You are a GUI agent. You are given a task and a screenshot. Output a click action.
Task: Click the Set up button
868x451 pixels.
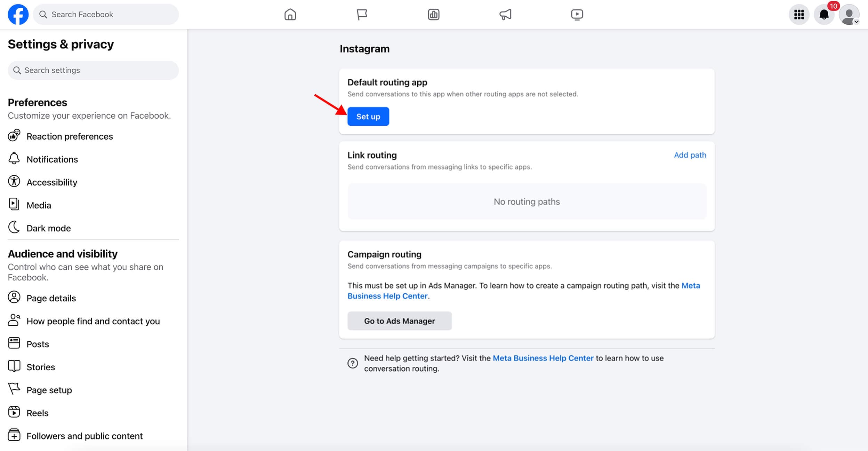[x=368, y=117]
